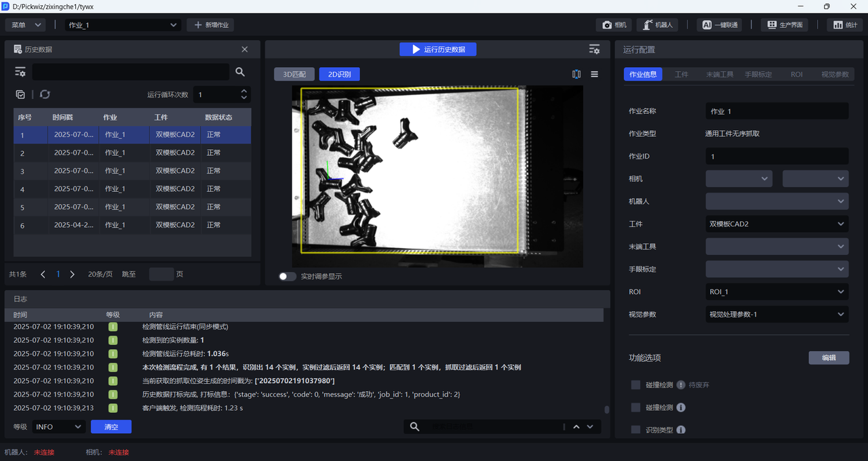This screenshot has width=868, height=461.
Task: Open the log level INFO dropdown
Action: click(x=58, y=427)
